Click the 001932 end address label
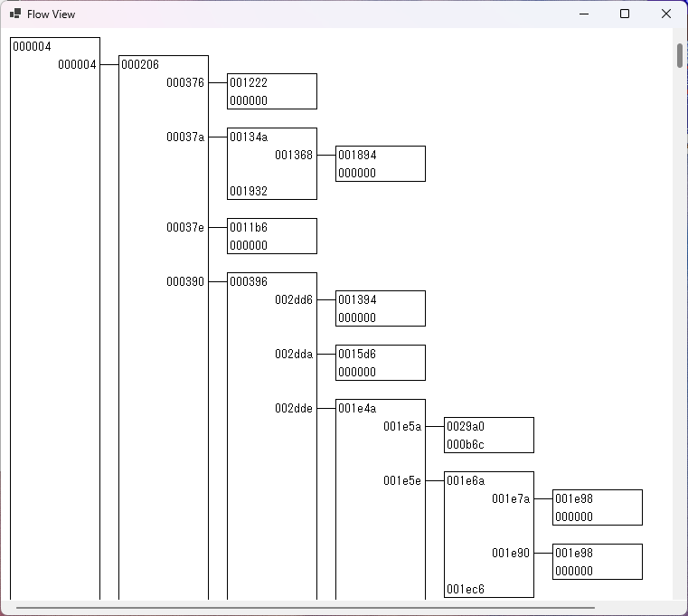The image size is (688, 616). 249,192
